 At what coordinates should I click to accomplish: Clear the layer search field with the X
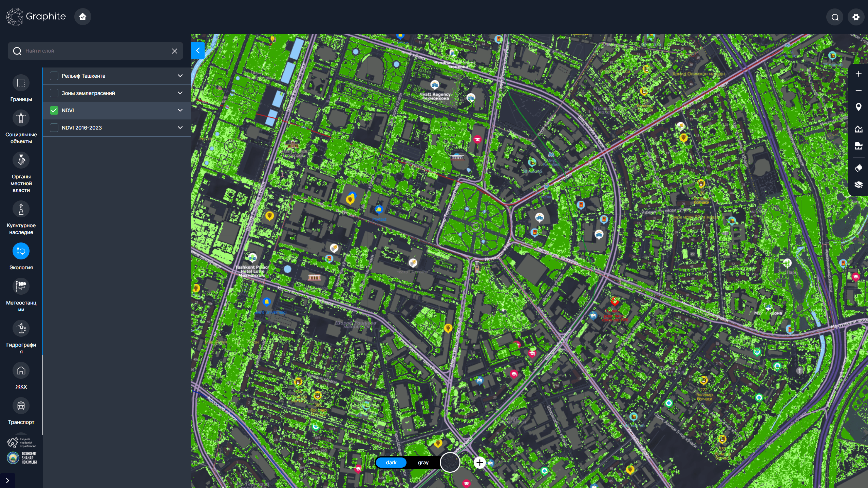tap(174, 51)
